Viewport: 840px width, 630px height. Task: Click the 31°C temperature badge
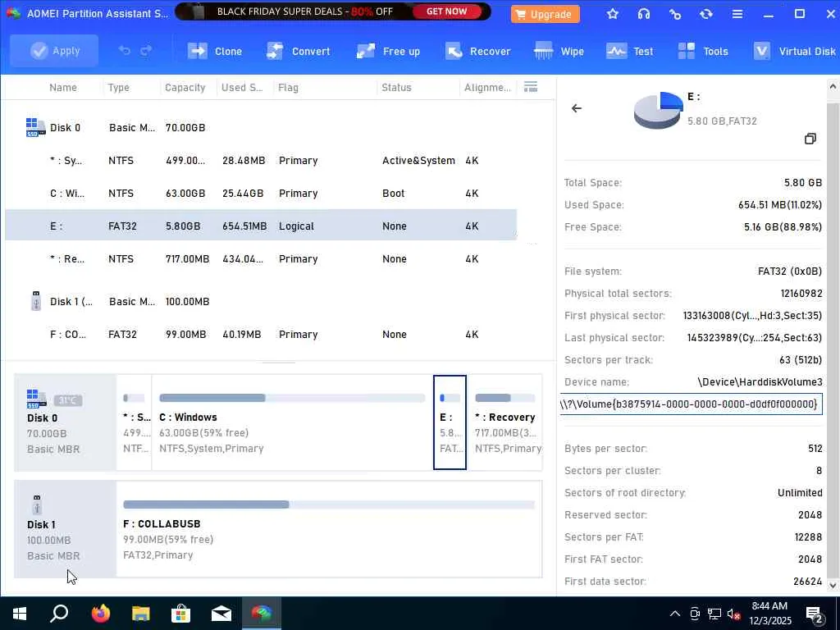tap(67, 400)
